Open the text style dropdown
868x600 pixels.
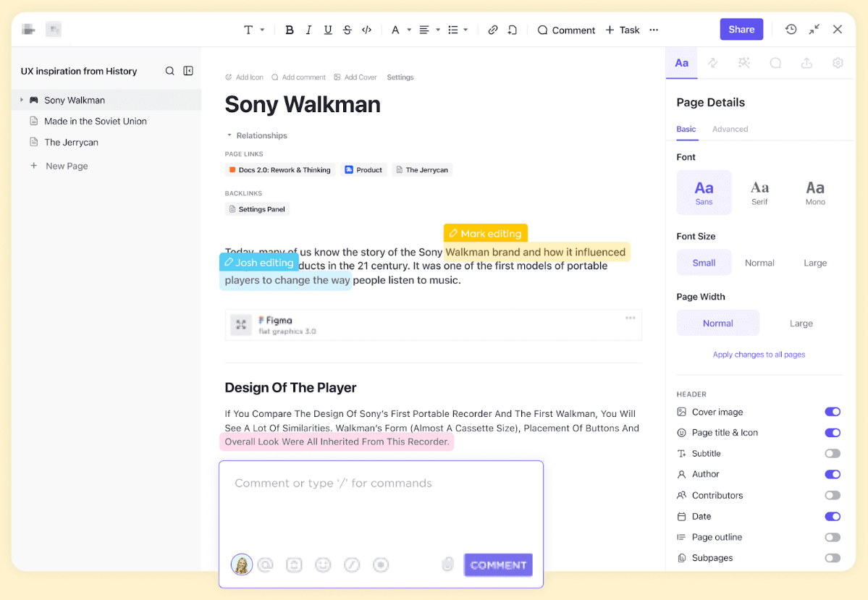pos(253,30)
